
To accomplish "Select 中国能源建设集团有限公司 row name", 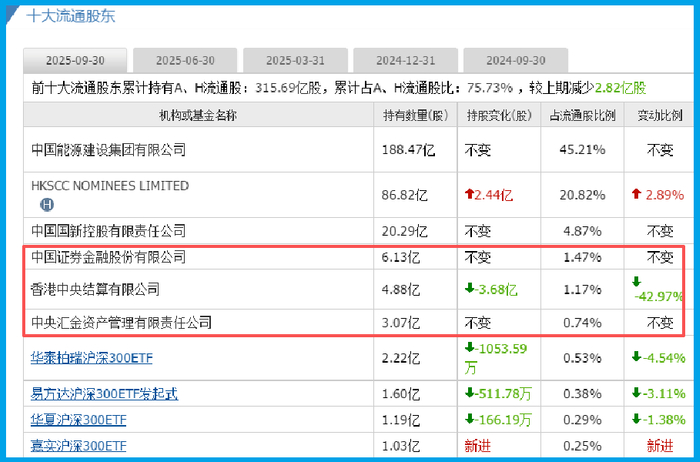I will 108,150.
